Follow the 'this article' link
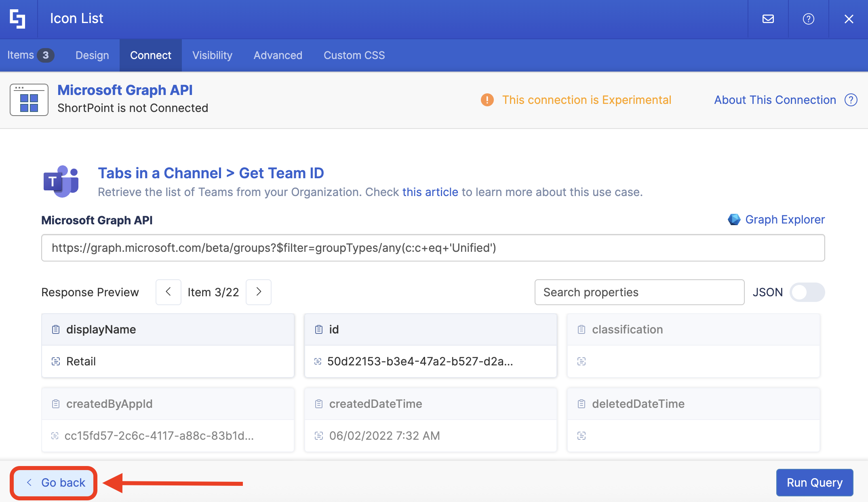Screen dimensions: 868x502 (430, 192)
